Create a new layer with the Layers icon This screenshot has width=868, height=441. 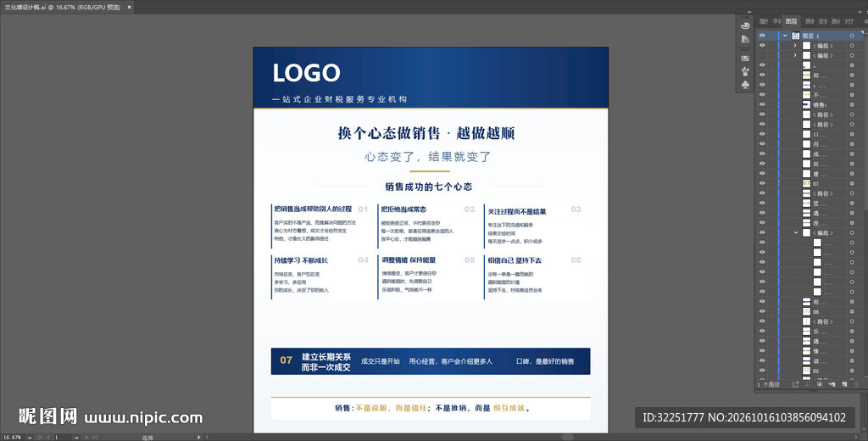(x=844, y=384)
